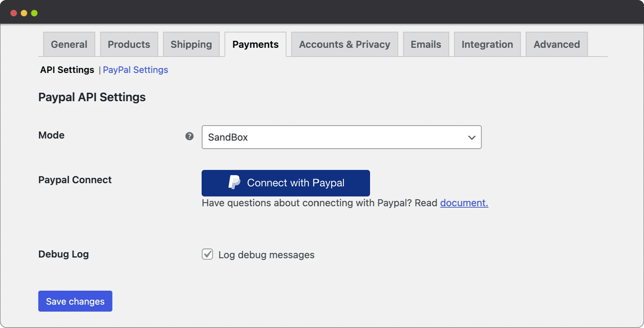644x328 pixels.
Task: Switch to the Emails tab
Action: pos(426,44)
